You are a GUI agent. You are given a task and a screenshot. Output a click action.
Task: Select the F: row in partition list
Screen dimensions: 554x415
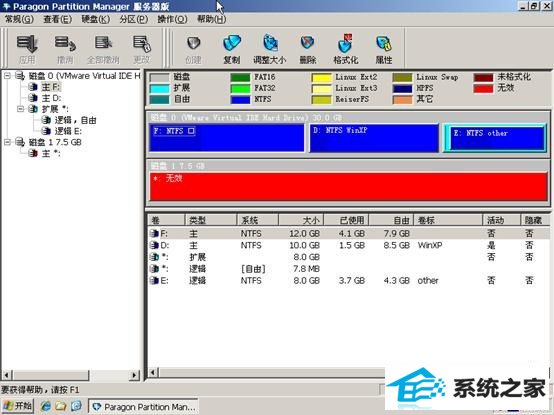tap(348, 233)
